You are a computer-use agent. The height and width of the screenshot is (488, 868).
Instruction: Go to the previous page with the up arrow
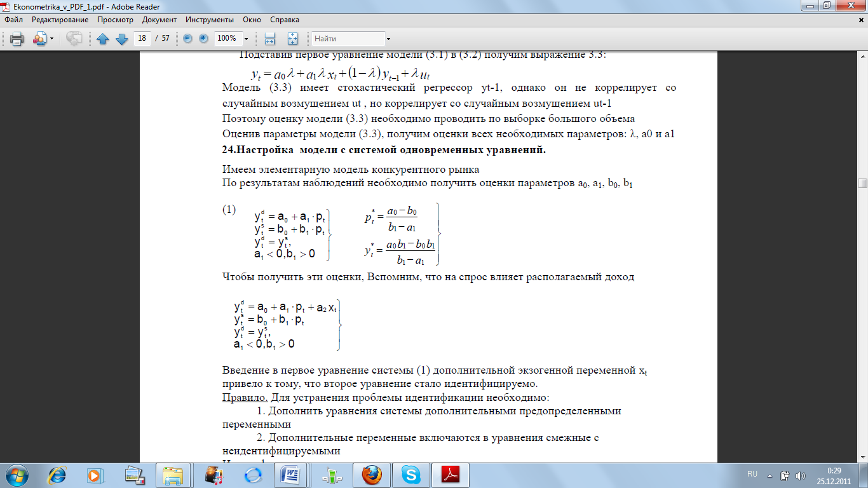coord(103,39)
